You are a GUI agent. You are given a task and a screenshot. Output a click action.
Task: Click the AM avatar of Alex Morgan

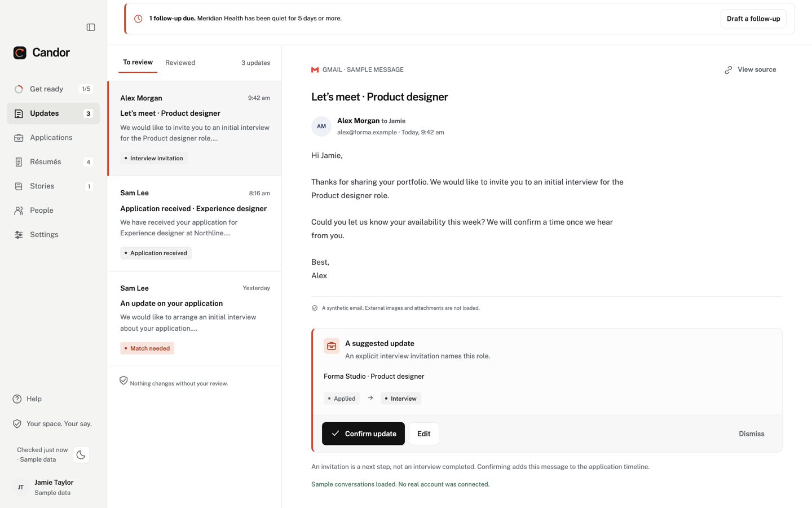(321, 126)
